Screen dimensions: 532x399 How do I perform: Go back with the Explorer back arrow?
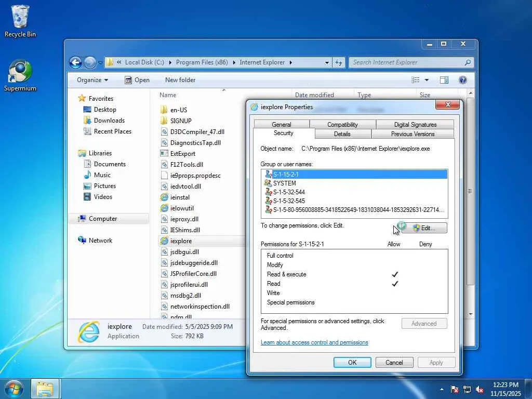(x=76, y=62)
